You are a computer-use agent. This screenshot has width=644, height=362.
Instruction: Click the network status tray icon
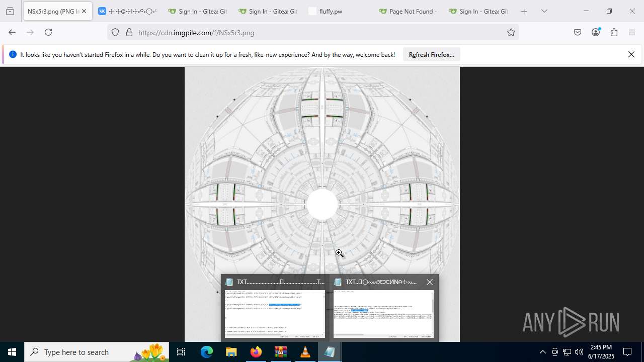tap(567, 352)
